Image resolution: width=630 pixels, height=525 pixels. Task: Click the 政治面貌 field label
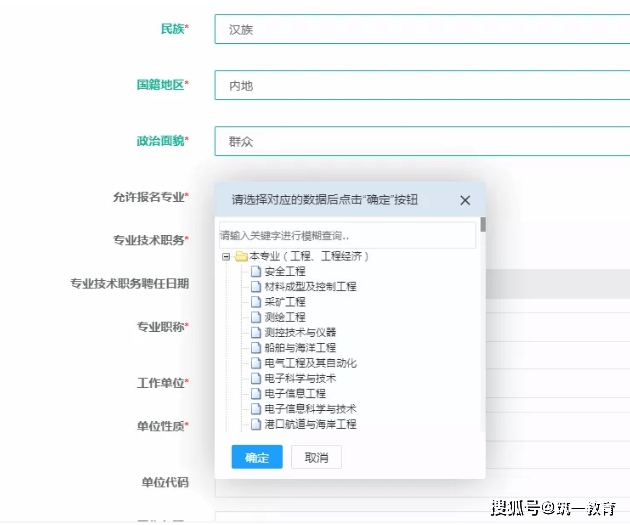click(163, 141)
